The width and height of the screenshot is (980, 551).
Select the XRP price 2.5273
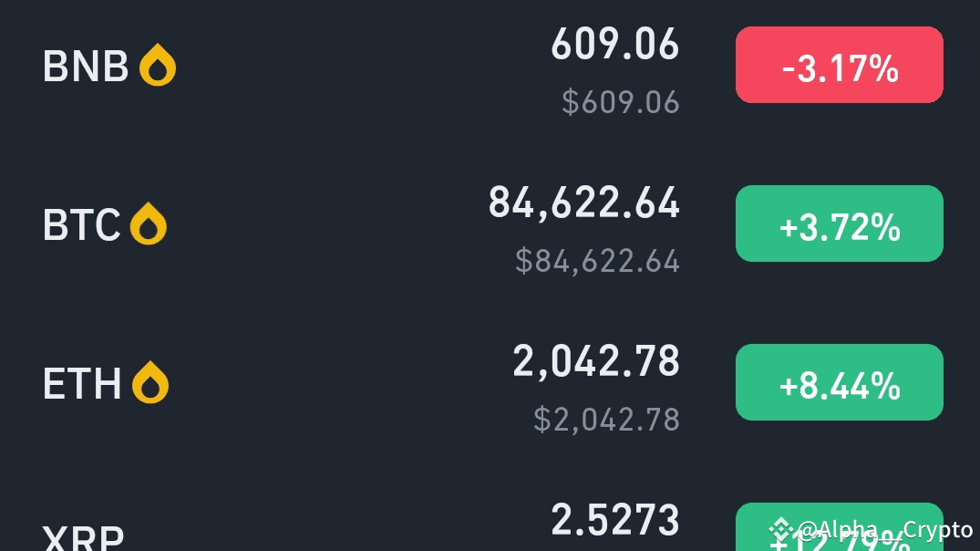(x=615, y=520)
